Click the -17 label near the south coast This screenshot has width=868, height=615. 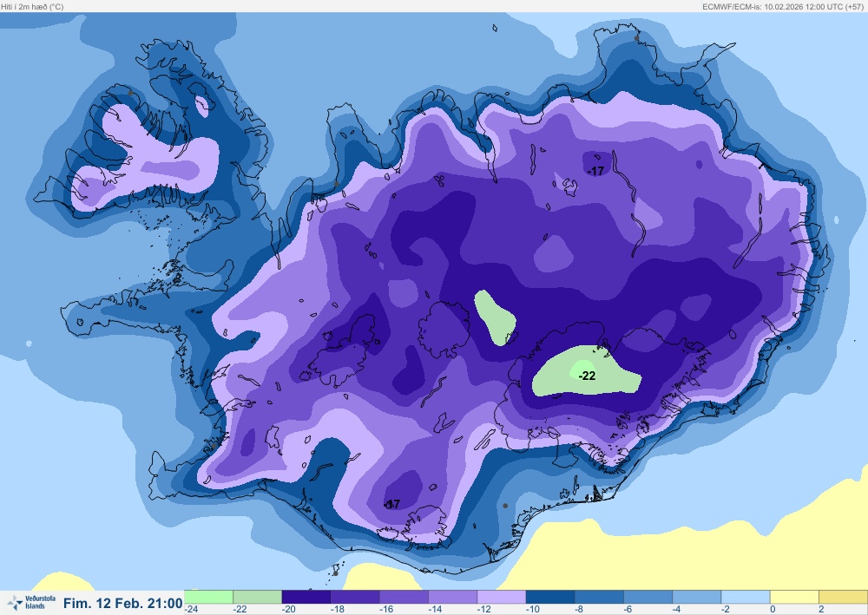392,504
